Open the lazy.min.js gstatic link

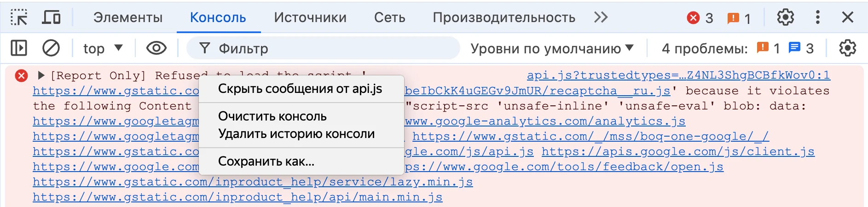tap(253, 182)
